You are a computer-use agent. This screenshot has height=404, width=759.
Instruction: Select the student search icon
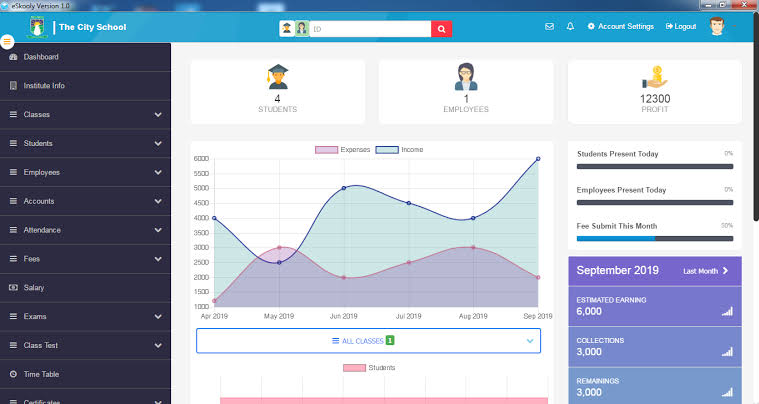(287, 29)
